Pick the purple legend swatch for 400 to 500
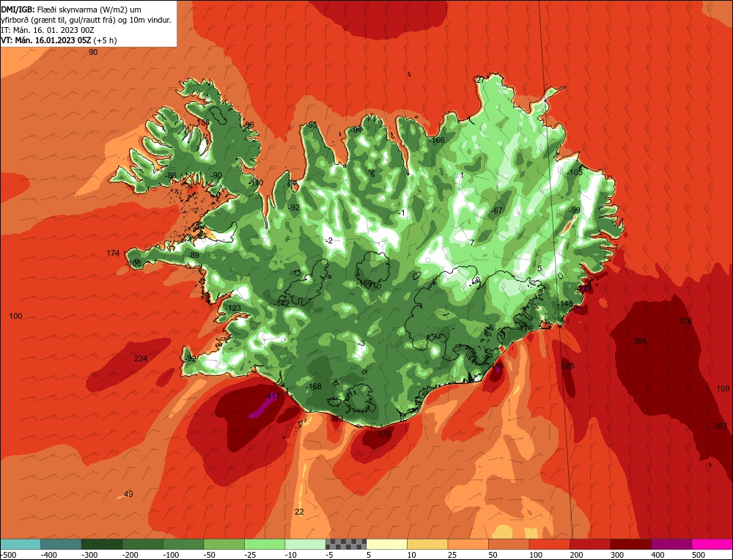Screen dimensions: 733x560 [671, 544]
